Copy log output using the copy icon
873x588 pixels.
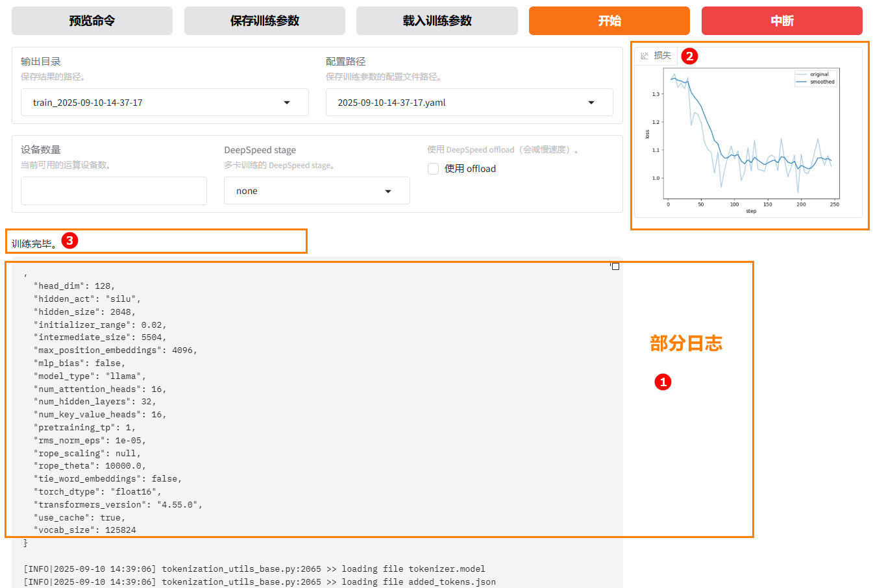click(615, 266)
